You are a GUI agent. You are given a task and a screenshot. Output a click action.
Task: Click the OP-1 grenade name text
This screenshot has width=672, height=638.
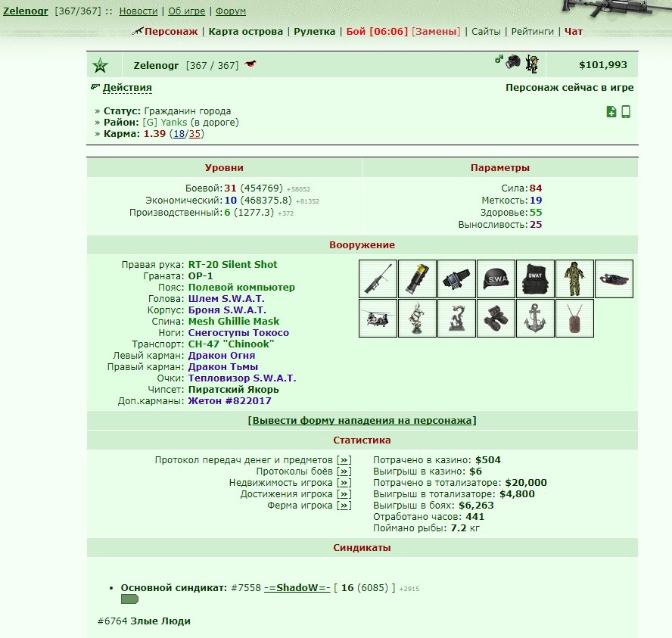[x=201, y=276]
